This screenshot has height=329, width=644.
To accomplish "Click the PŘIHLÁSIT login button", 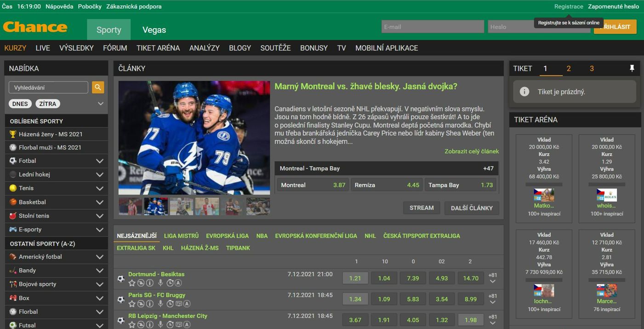I will [x=615, y=27].
